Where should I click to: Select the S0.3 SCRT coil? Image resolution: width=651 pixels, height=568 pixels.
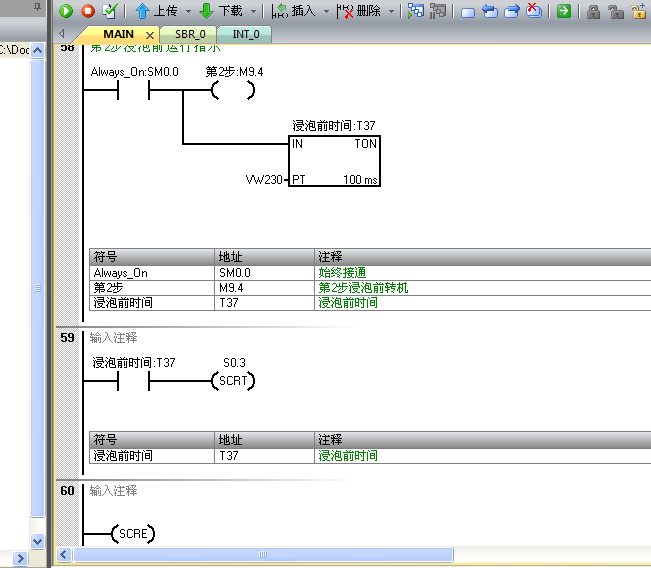[233, 381]
